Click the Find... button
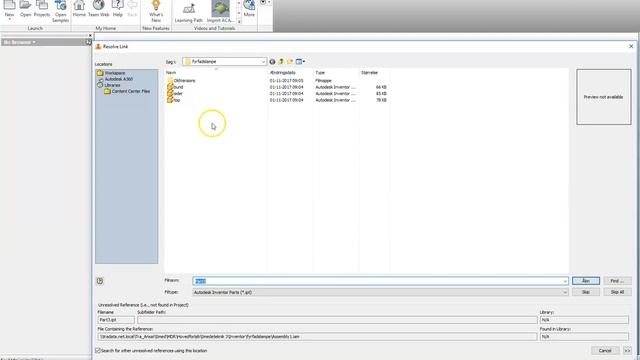The width and height of the screenshot is (640, 360). click(617, 281)
